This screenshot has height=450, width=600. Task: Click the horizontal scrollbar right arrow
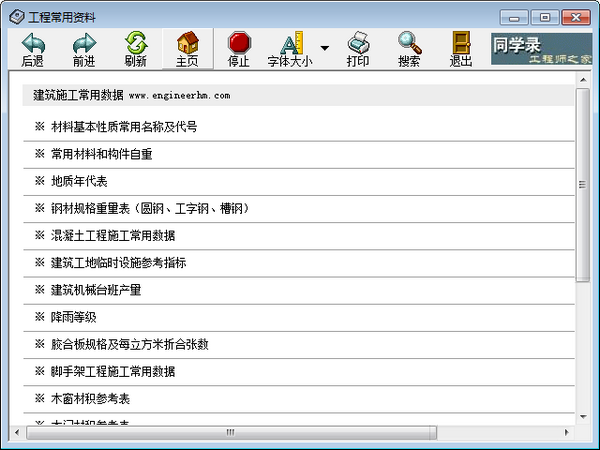point(568,432)
